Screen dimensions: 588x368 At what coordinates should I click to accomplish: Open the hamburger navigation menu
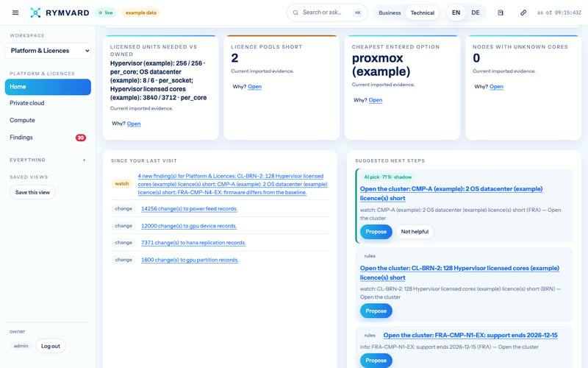tap(15, 13)
